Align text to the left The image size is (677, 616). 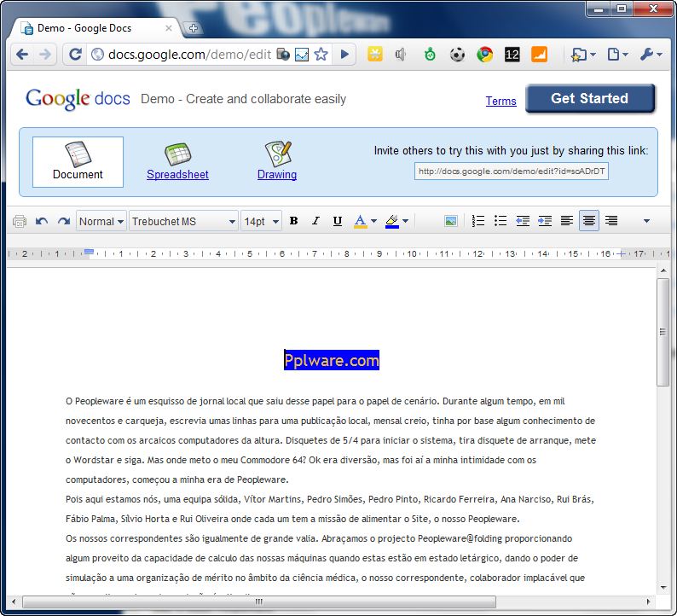point(567,221)
